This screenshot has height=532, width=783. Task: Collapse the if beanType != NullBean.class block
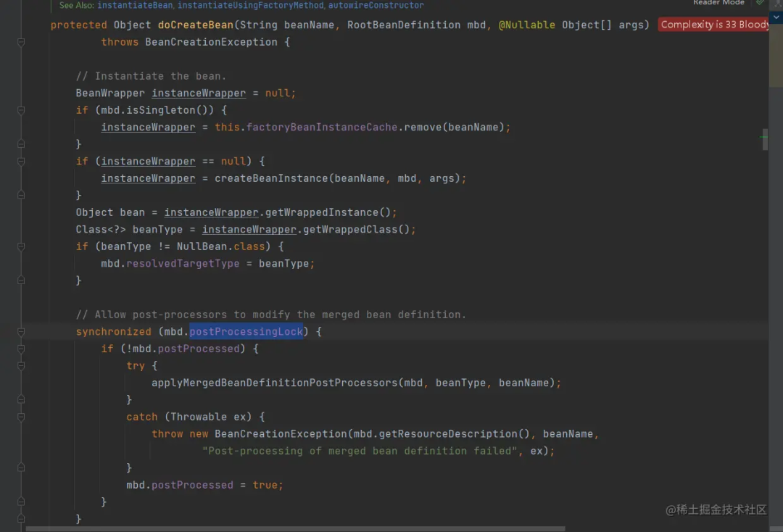(x=21, y=246)
